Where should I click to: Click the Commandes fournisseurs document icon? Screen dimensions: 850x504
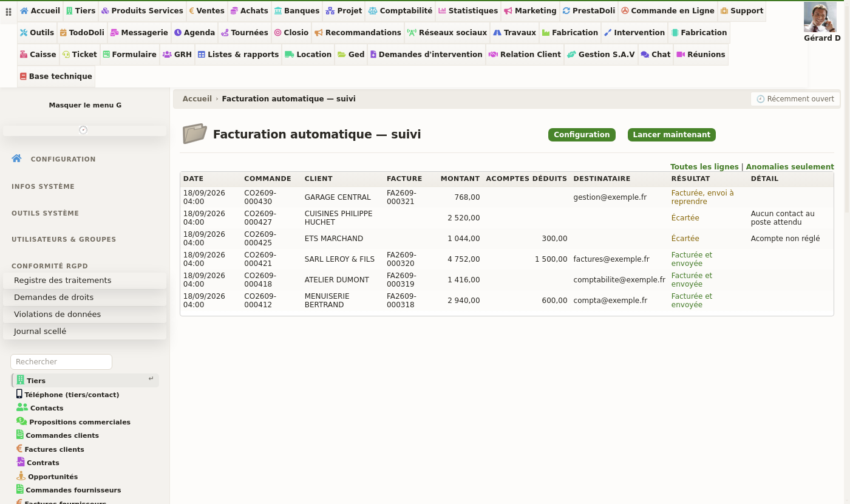coord(20,489)
